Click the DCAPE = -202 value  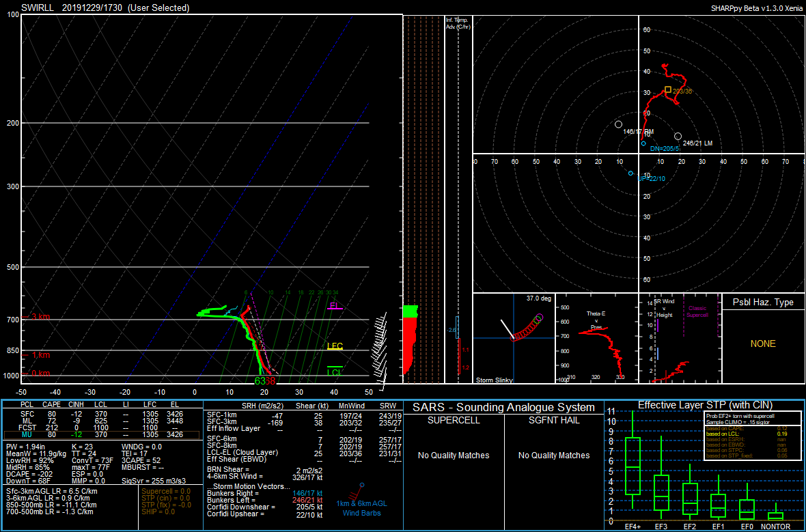click(x=30, y=474)
